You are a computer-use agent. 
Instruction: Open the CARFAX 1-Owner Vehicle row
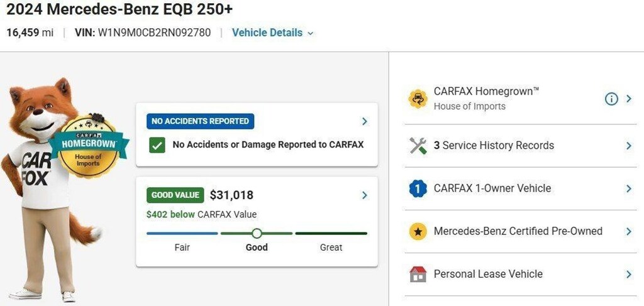pyautogui.click(x=520, y=189)
